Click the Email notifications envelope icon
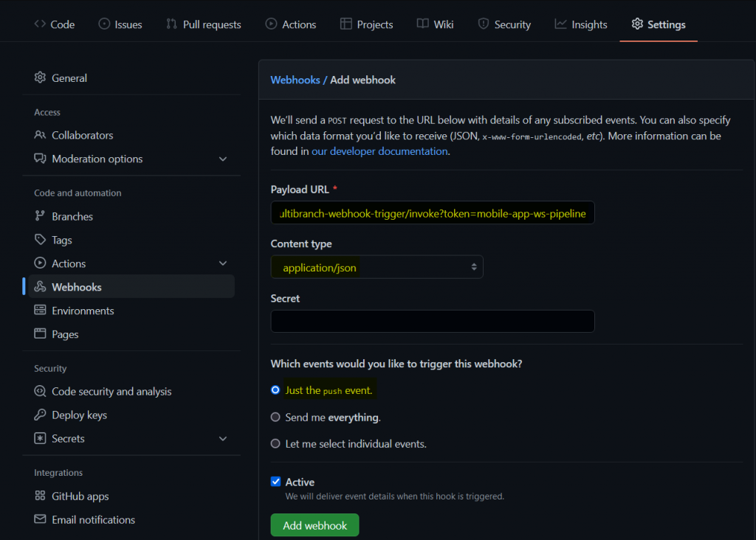Screen dimensions: 756x540 pos(40,519)
